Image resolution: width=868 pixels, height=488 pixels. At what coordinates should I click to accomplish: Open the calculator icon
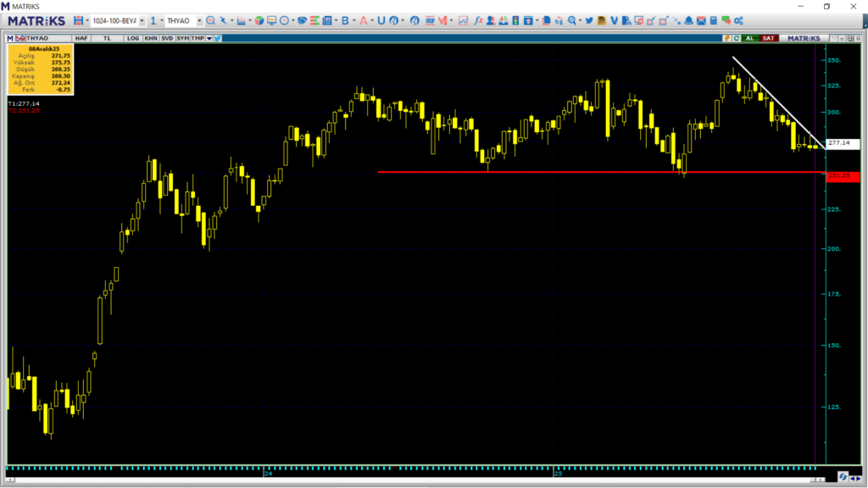714,20
